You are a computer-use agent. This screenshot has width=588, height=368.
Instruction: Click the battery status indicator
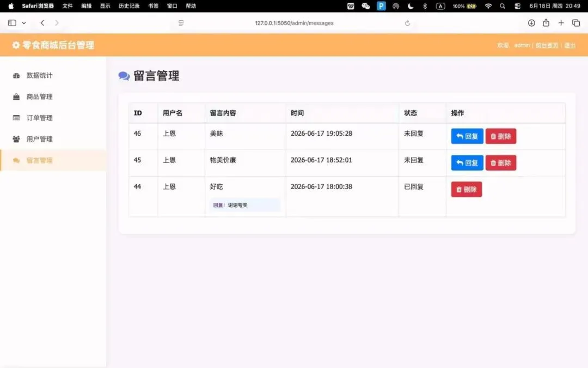click(x=464, y=5)
